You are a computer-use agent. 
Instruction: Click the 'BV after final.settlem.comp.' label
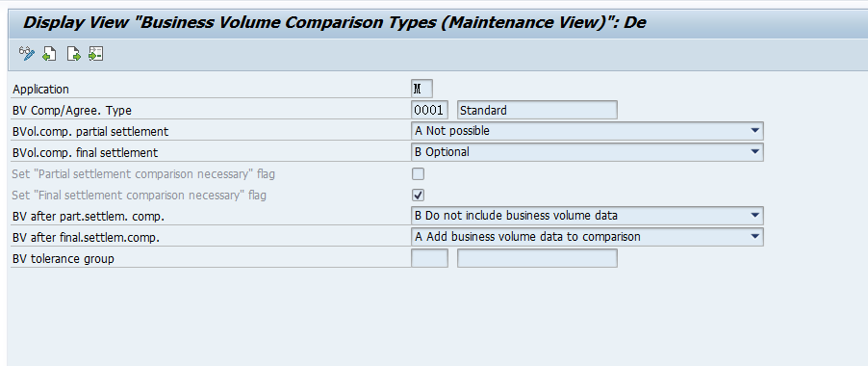[87, 238]
